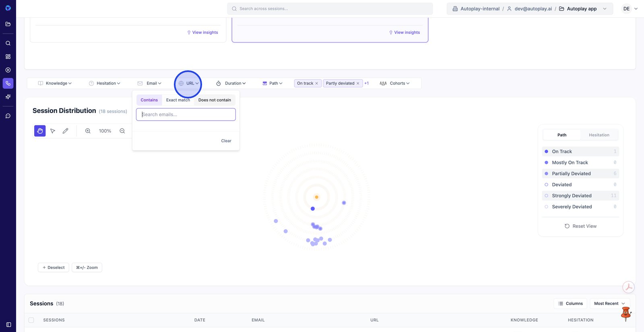Click Clear in the URL filter popup

pyautogui.click(x=226, y=141)
